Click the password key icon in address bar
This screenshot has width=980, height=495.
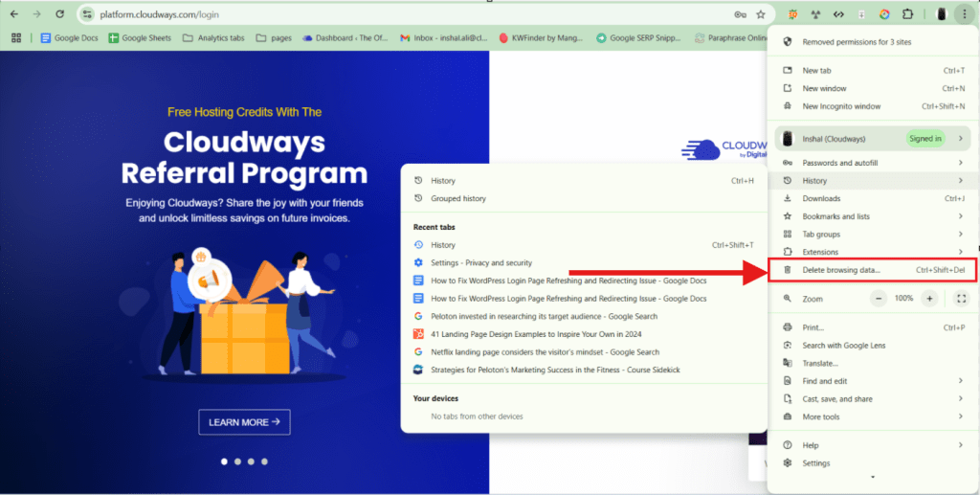740,14
